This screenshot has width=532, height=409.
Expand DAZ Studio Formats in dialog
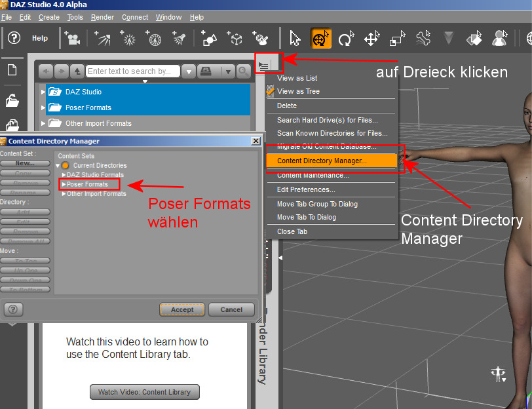point(64,175)
